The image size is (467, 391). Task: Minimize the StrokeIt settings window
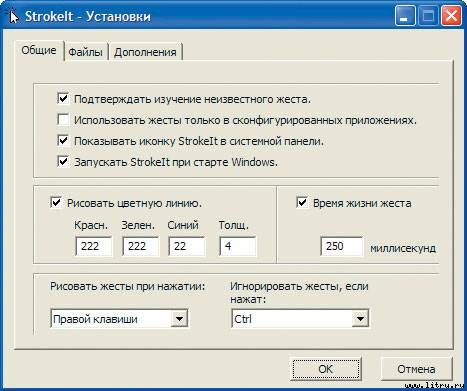[405, 16]
